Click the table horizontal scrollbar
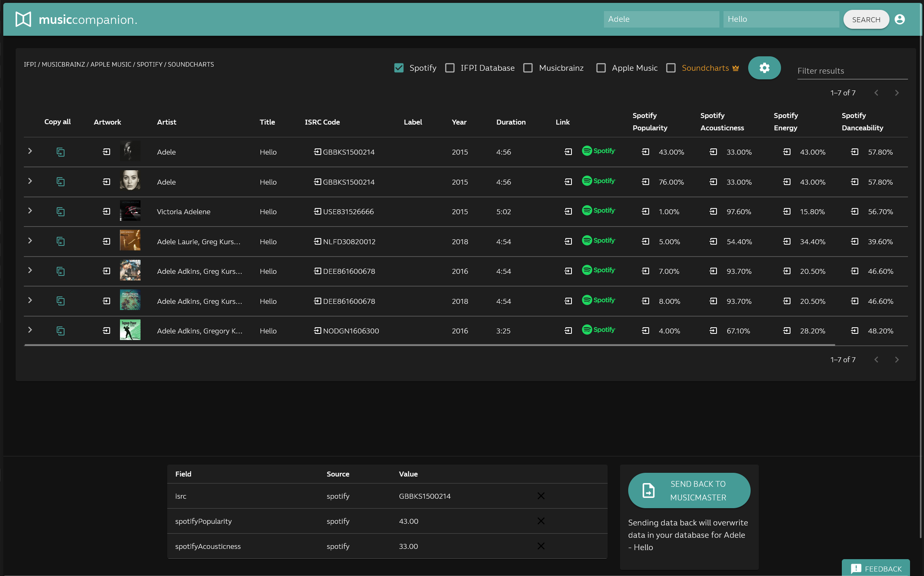This screenshot has width=924, height=576. tap(429, 345)
